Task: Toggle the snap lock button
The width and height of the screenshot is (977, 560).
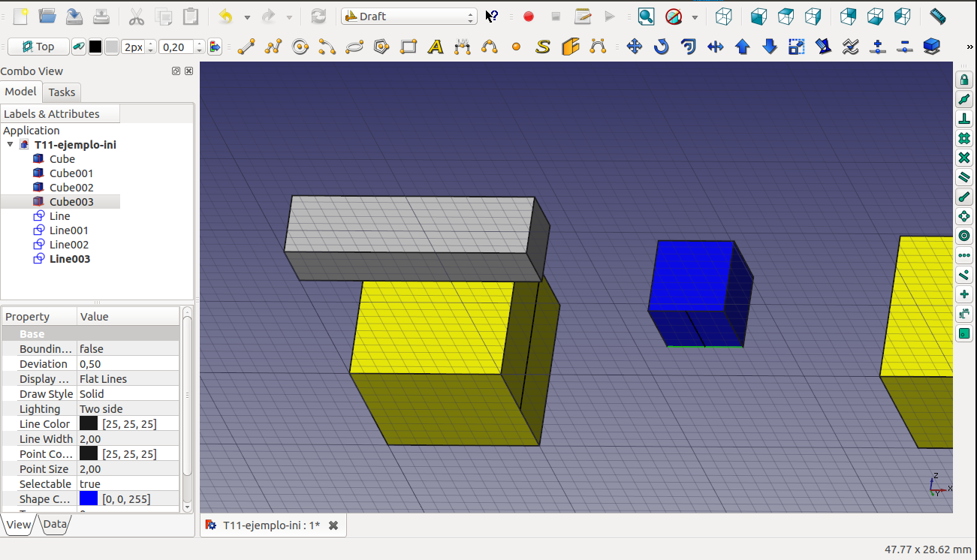Action: coord(964,80)
